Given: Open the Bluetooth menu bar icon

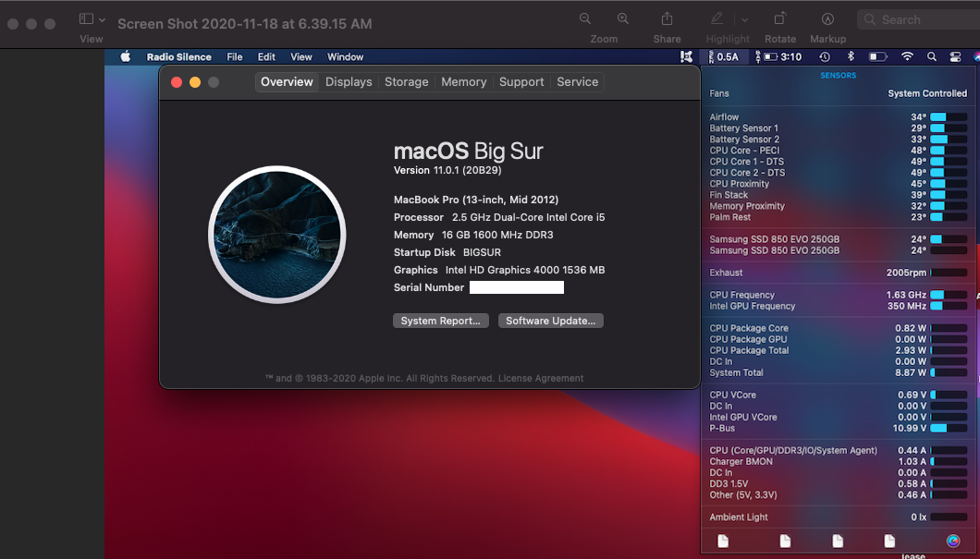Looking at the screenshot, I should click(851, 57).
